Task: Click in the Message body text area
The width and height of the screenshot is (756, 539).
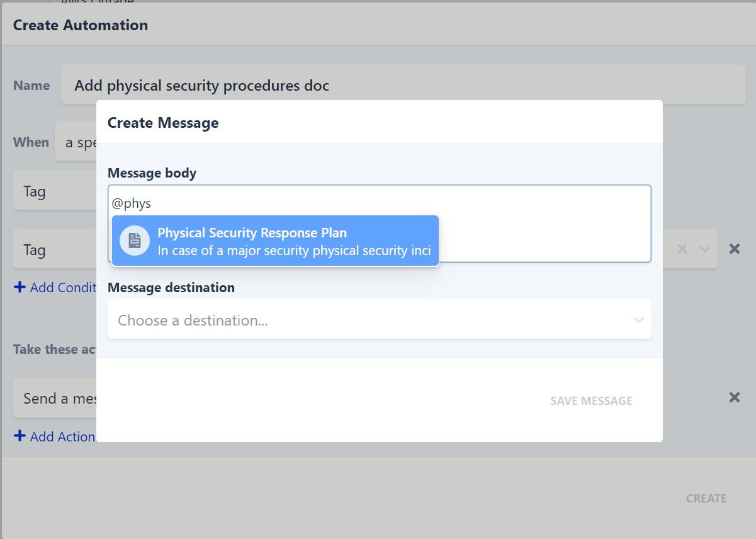Action: click(x=379, y=223)
